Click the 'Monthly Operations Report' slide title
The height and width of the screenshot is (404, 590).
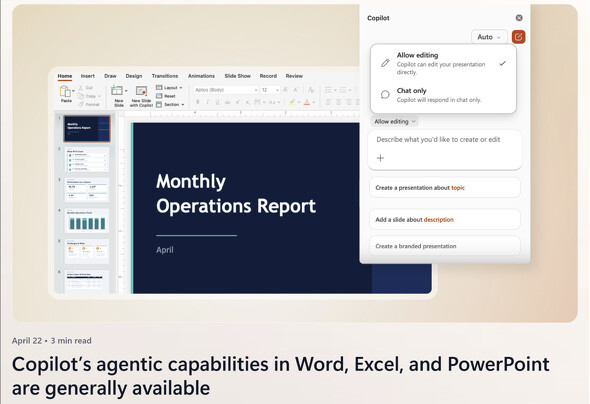coord(236,194)
